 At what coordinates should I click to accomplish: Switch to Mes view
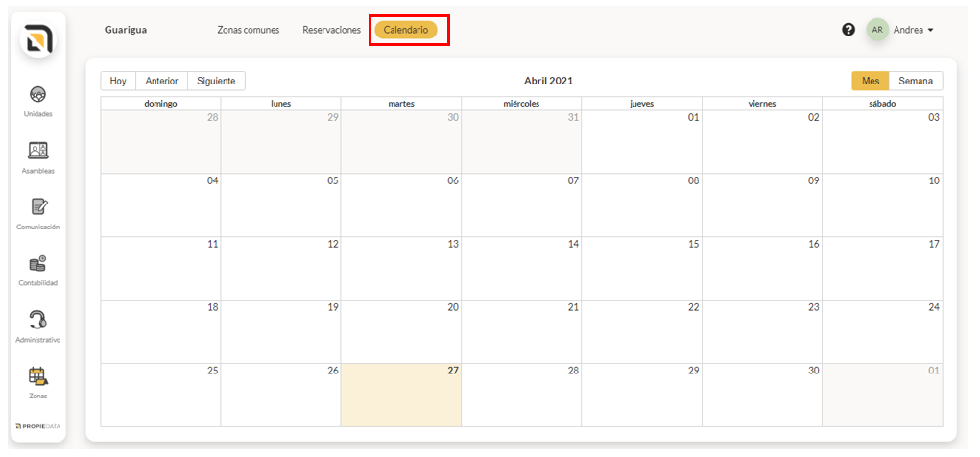click(871, 81)
